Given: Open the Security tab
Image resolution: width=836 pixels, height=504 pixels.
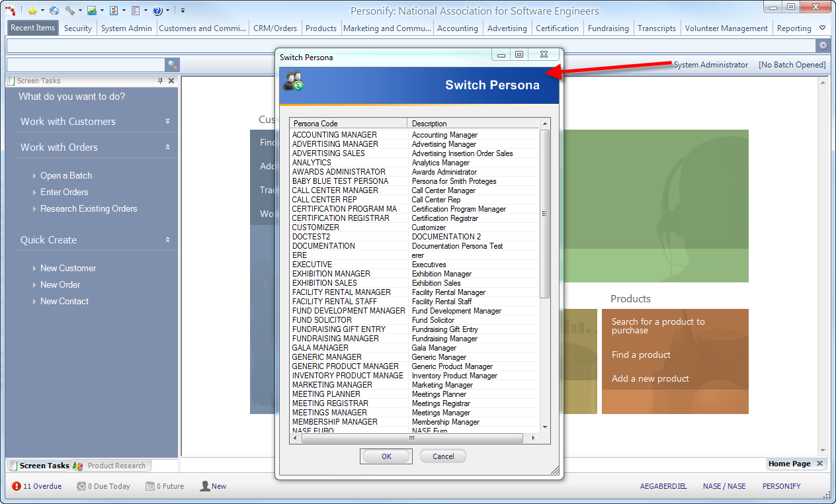Looking at the screenshot, I should pyautogui.click(x=78, y=28).
